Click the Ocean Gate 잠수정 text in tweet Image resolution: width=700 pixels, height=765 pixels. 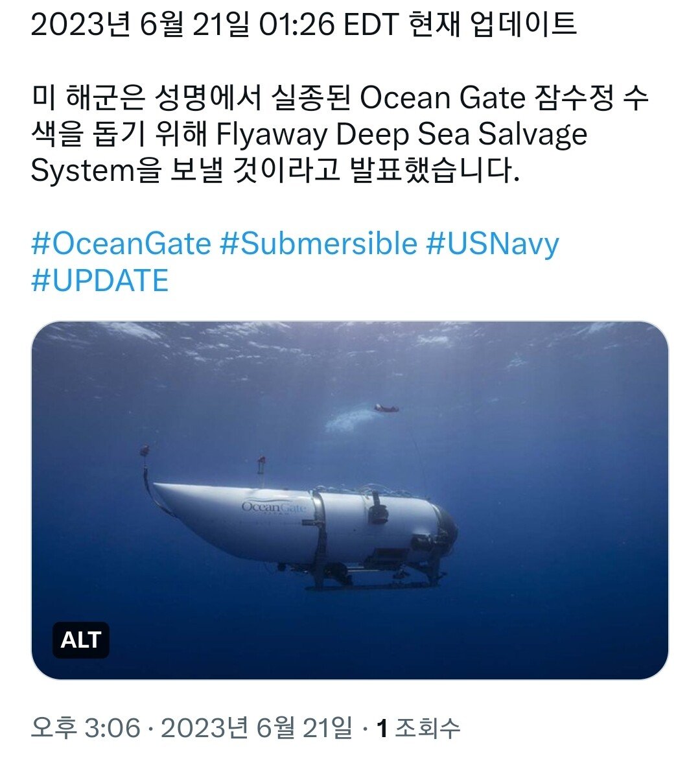pyautogui.click(x=487, y=98)
